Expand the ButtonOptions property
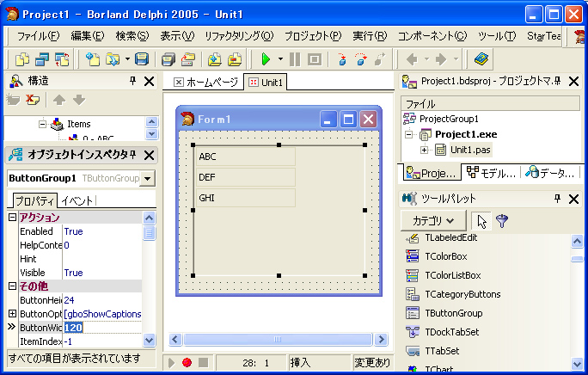 pos(12,313)
